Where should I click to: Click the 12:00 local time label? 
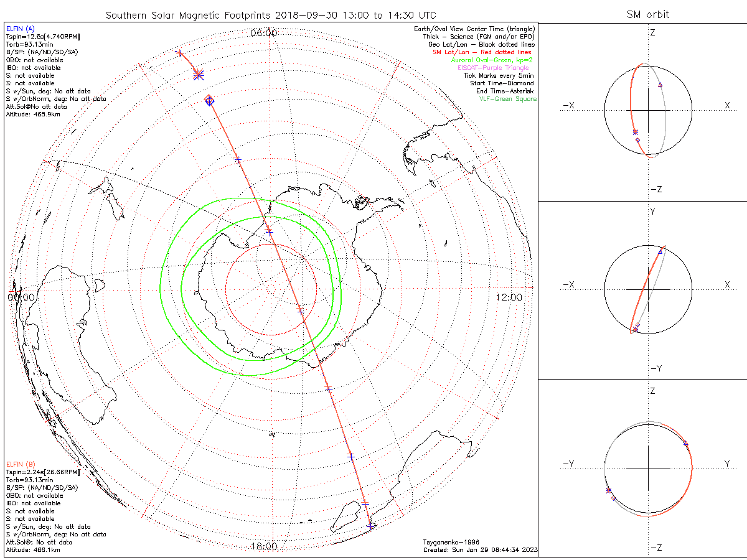(x=509, y=297)
